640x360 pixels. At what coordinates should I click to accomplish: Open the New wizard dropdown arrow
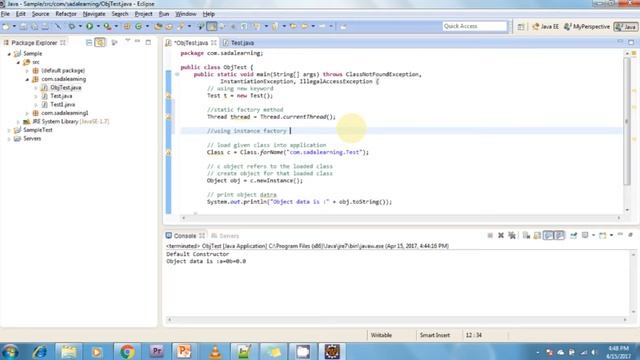[14, 27]
